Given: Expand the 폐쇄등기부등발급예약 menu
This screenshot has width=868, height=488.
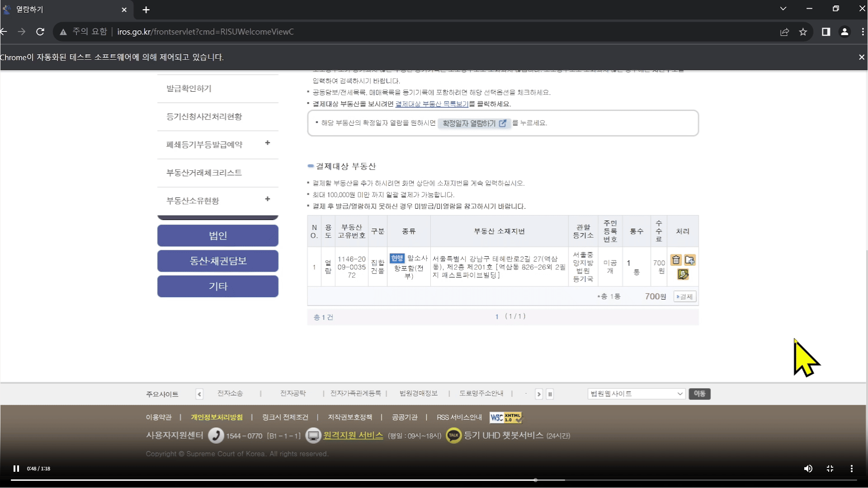Looking at the screenshot, I should pos(267,143).
